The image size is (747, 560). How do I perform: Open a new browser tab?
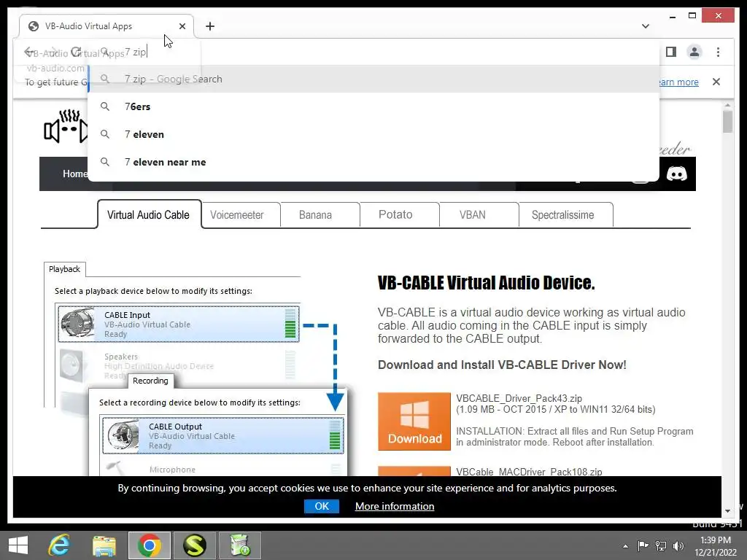coord(209,26)
